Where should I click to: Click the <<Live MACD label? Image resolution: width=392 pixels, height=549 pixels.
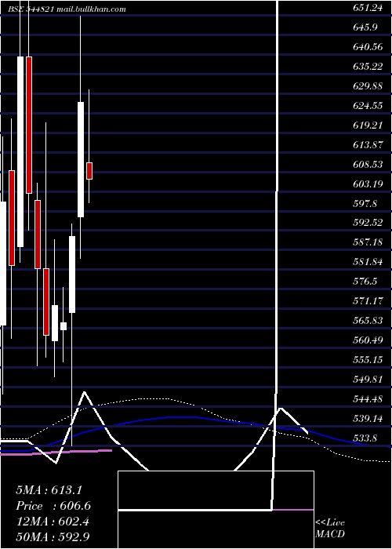tap(330, 528)
